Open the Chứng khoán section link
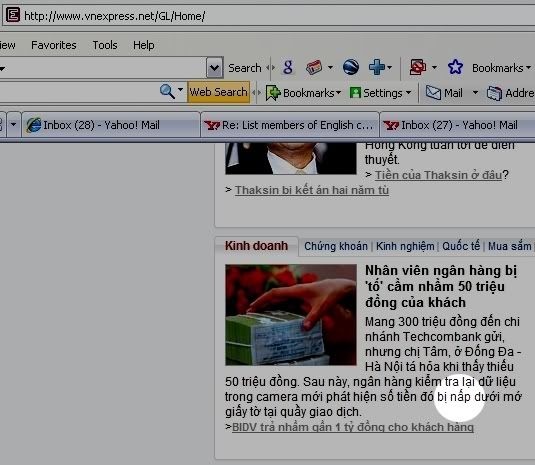Viewport: 535px width, 465px height. point(336,246)
